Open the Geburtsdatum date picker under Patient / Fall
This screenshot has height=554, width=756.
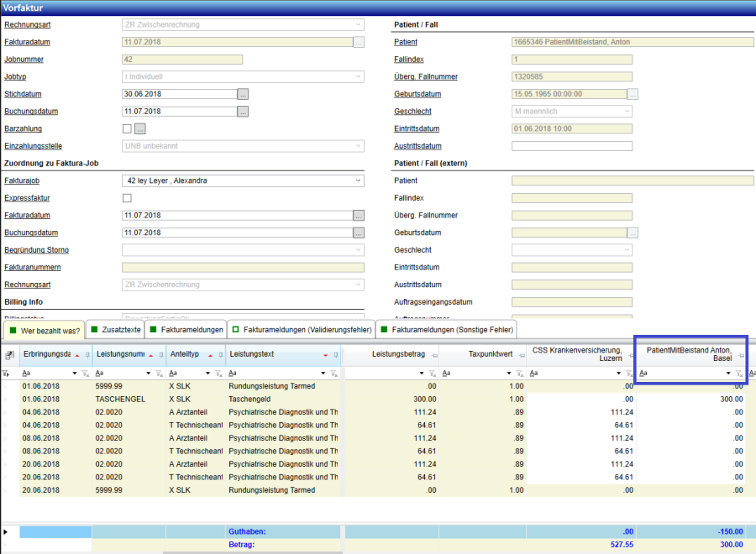click(x=633, y=94)
